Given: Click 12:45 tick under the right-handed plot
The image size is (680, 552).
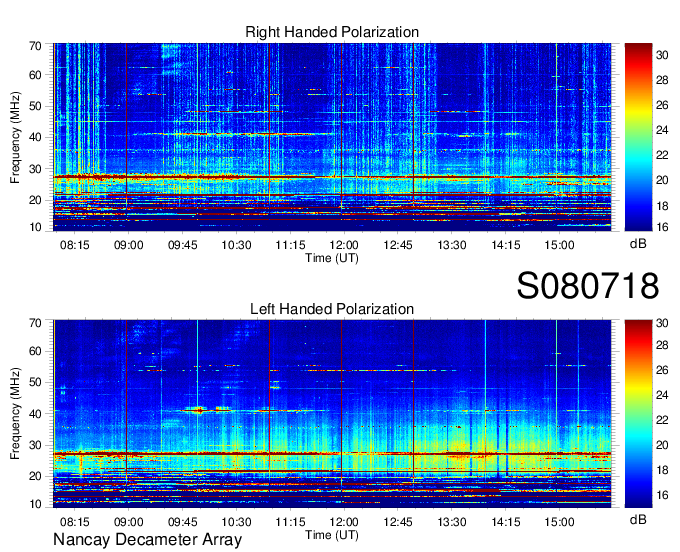Looking at the screenshot, I should tap(398, 245).
